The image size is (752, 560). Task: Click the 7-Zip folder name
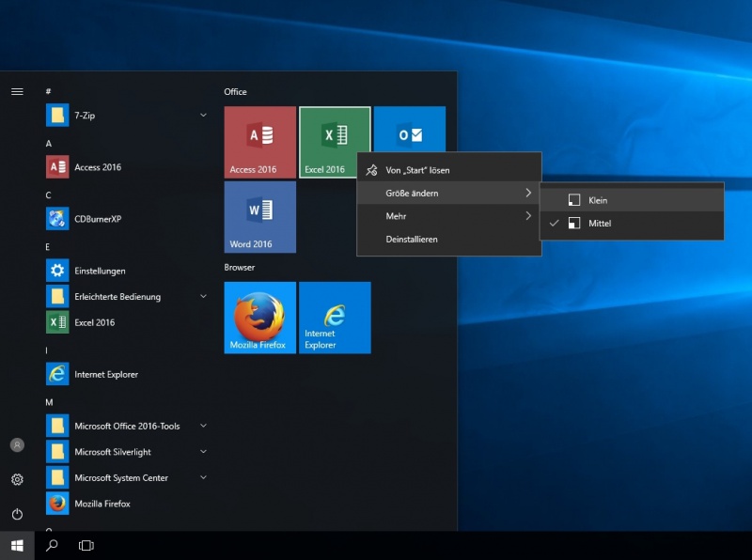click(85, 116)
